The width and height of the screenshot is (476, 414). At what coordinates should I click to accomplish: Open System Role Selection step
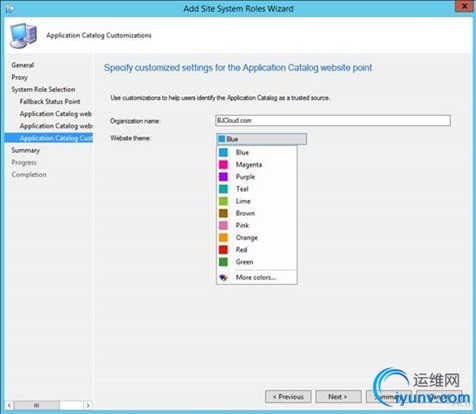(43, 89)
